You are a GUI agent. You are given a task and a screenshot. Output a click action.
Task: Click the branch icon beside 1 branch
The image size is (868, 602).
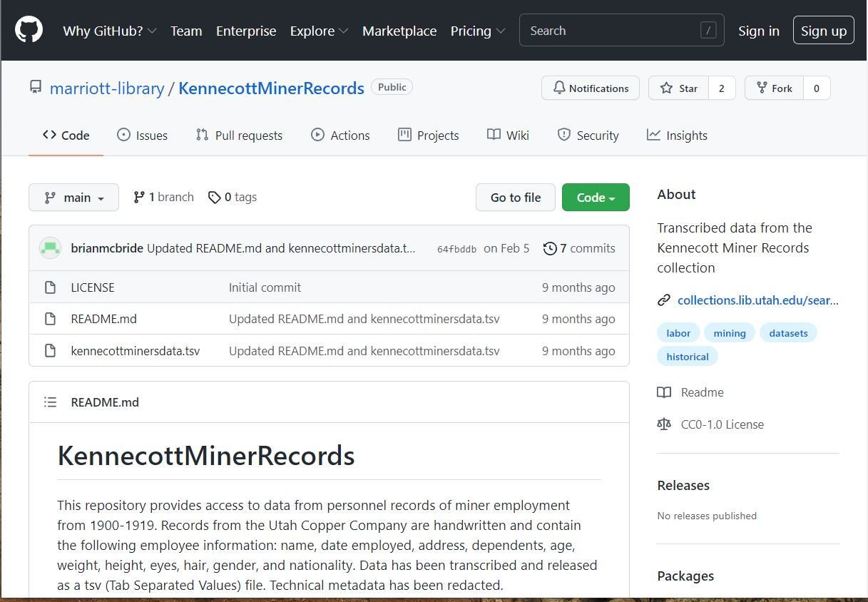(139, 198)
